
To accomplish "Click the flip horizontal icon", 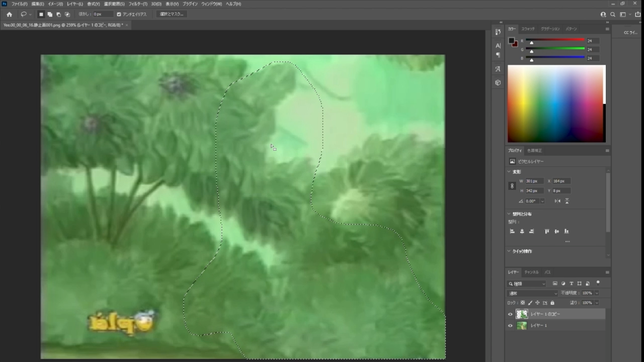I will (557, 201).
